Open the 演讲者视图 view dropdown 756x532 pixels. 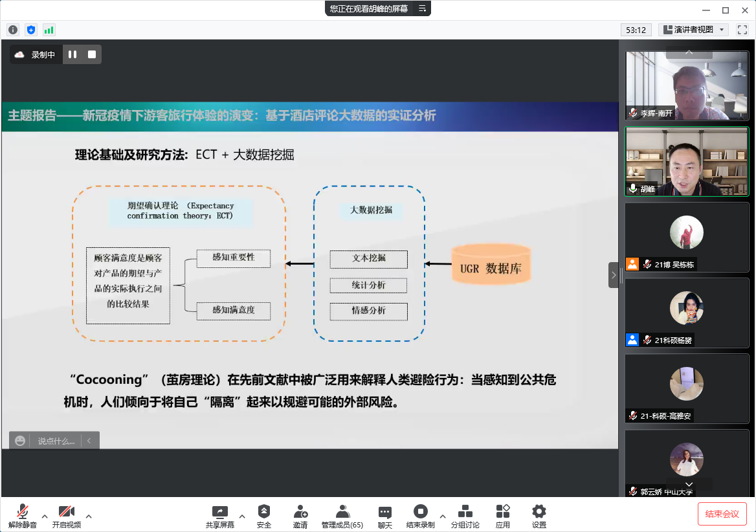[x=693, y=30]
